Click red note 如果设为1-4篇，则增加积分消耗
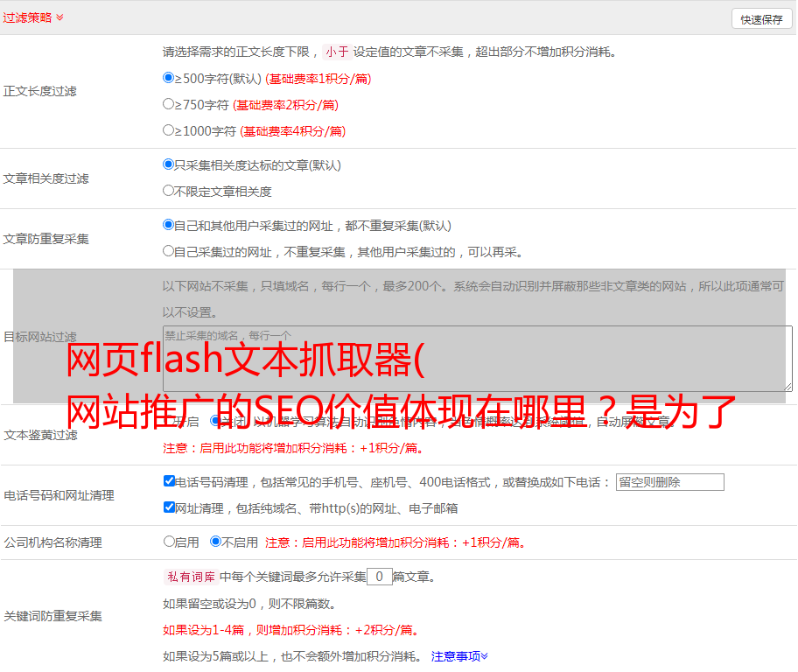Screen dimensions: 798x672 [x=291, y=630]
